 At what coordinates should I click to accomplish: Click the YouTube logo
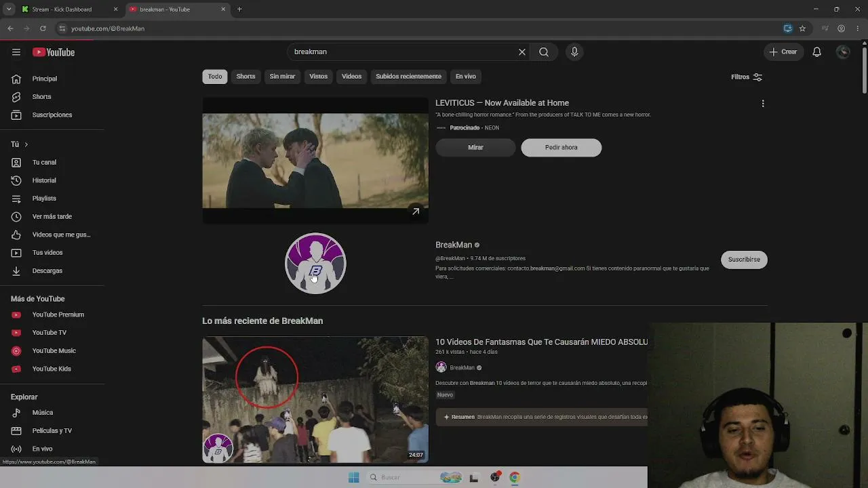click(x=54, y=52)
